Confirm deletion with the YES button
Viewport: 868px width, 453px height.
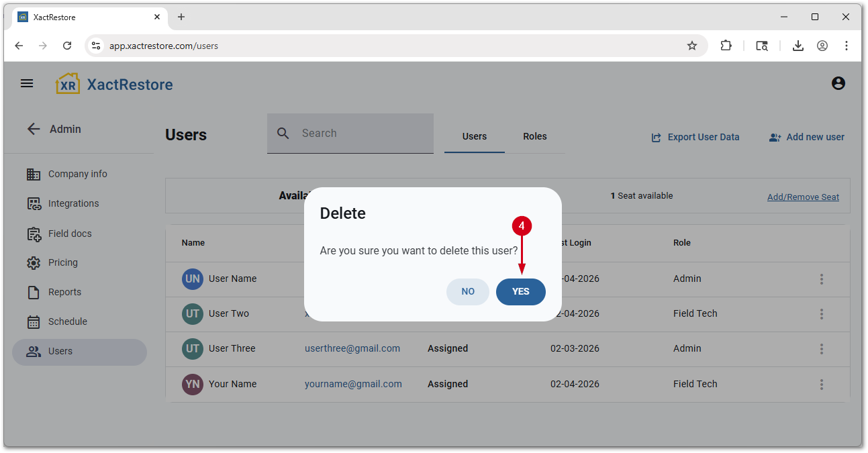(520, 292)
